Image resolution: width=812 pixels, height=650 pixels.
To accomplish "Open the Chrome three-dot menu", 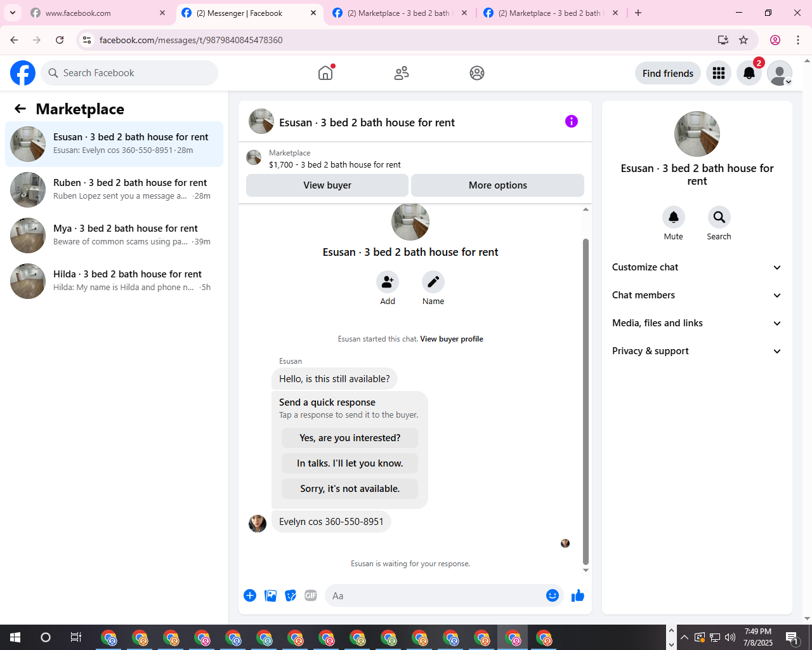I will [x=798, y=40].
